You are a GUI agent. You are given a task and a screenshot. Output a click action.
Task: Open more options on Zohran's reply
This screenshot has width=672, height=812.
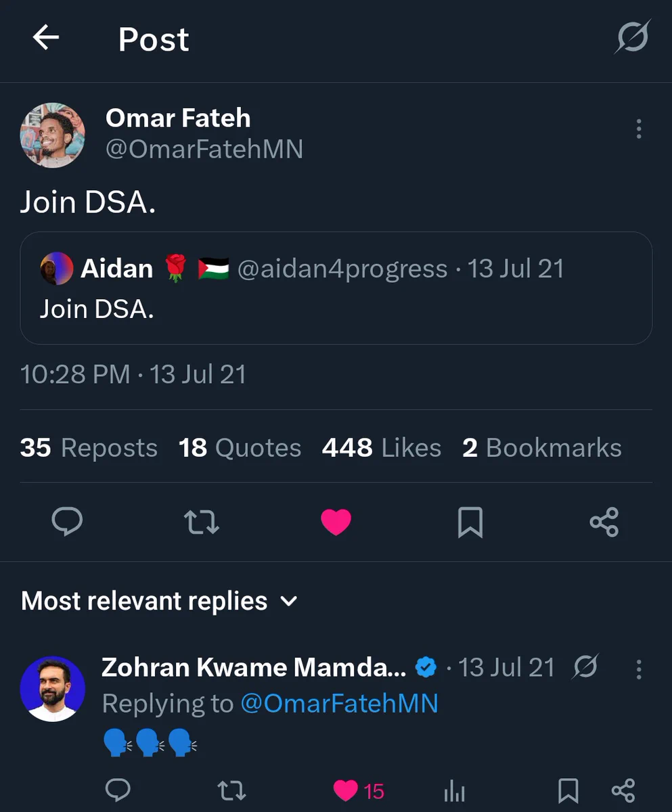(638, 669)
